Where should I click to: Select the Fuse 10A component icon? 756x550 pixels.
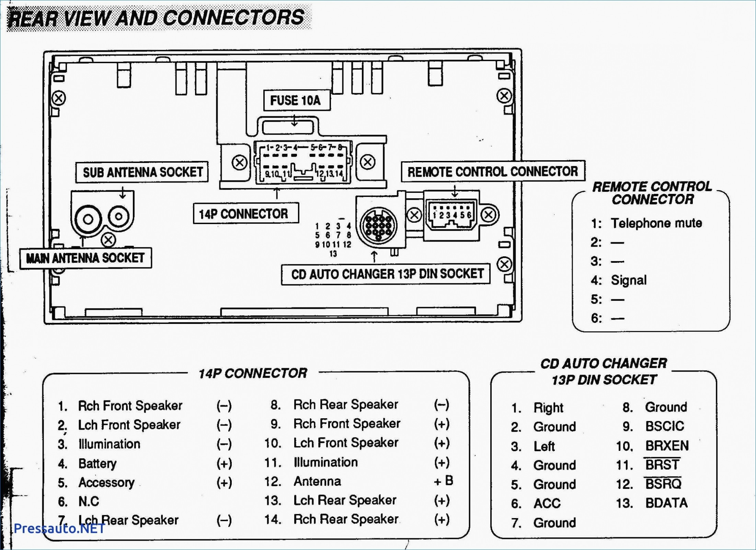click(x=294, y=127)
